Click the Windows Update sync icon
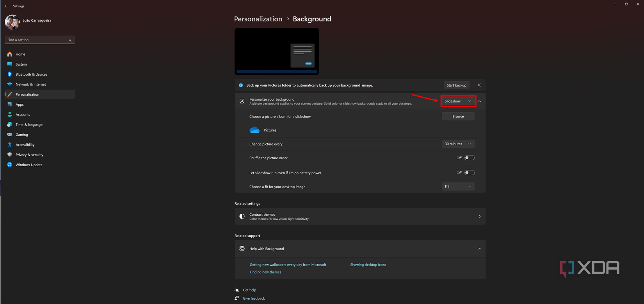Screen dimensions: 644x304 pyautogui.click(x=10, y=165)
